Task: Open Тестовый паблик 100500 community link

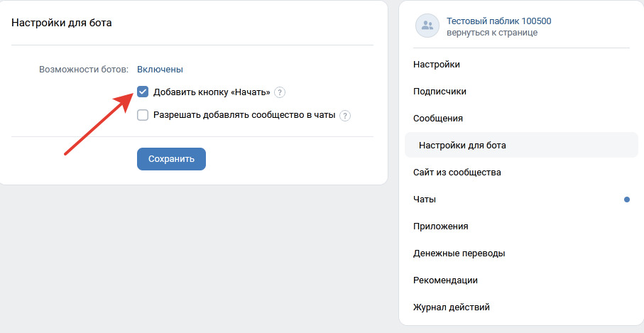Action: coord(498,21)
